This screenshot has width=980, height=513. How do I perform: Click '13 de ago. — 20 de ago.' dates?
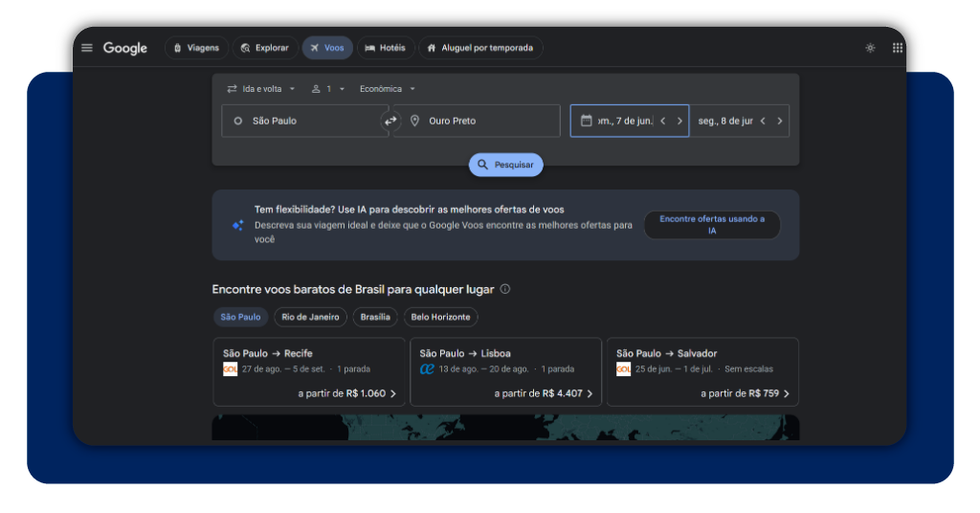point(483,369)
